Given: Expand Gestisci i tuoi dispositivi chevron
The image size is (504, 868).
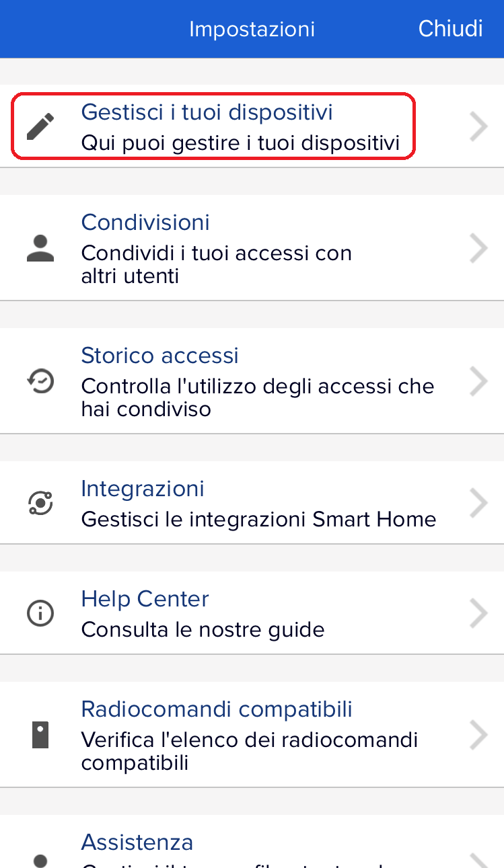Looking at the screenshot, I should 478,126.
